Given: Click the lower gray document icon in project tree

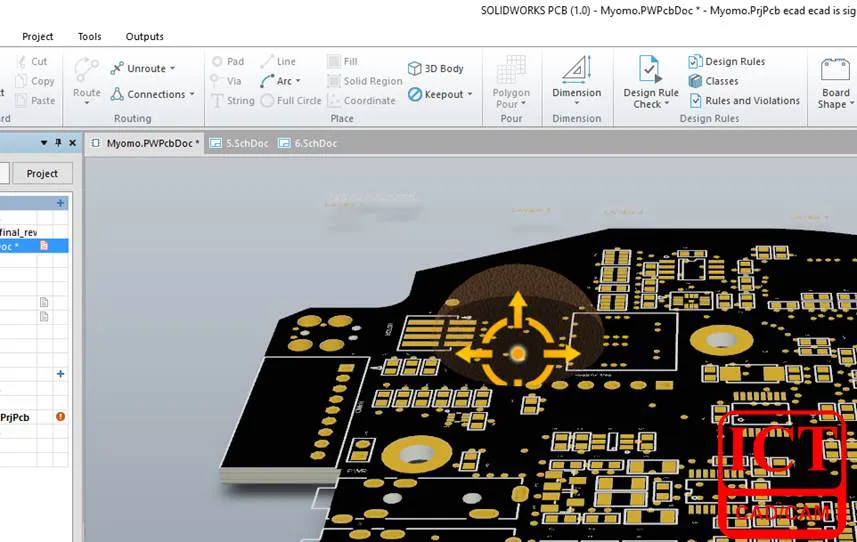Looking at the screenshot, I should pos(44,316).
